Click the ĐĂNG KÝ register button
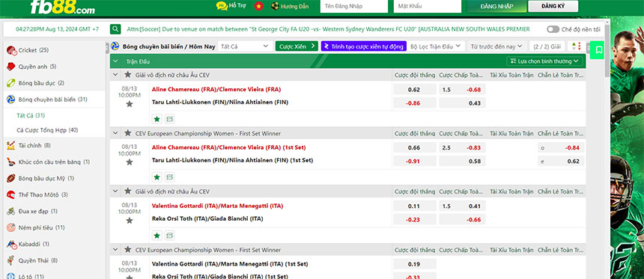Image resolution: width=644 pixels, height=279 pixels. tap(553, 6)
